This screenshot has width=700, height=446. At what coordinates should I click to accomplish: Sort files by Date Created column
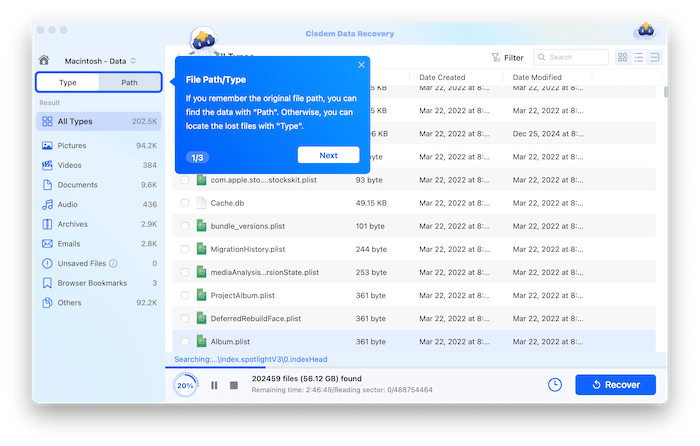coord(442,77)
